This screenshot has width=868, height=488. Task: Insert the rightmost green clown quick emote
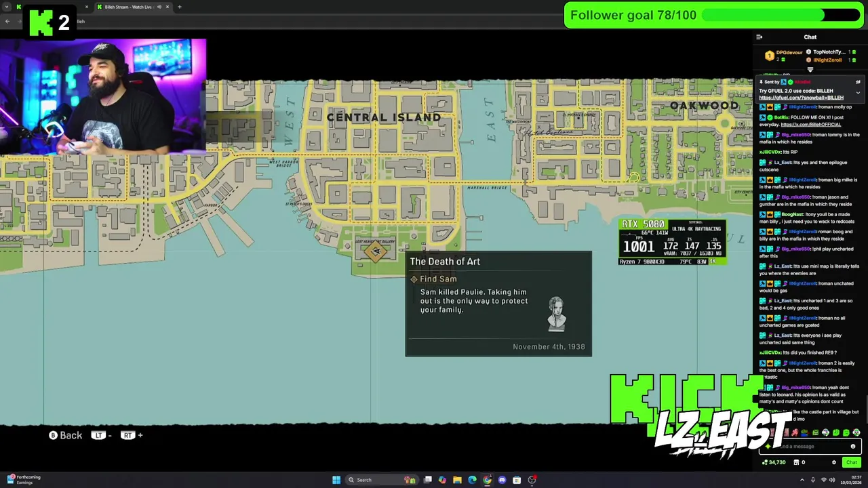coord(856,432)
